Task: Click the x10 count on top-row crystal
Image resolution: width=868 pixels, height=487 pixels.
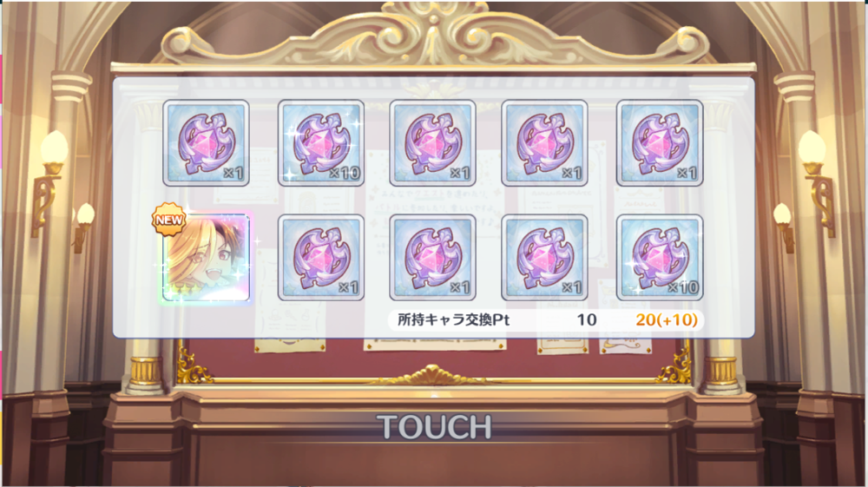Action: click(x=345, y=174)
